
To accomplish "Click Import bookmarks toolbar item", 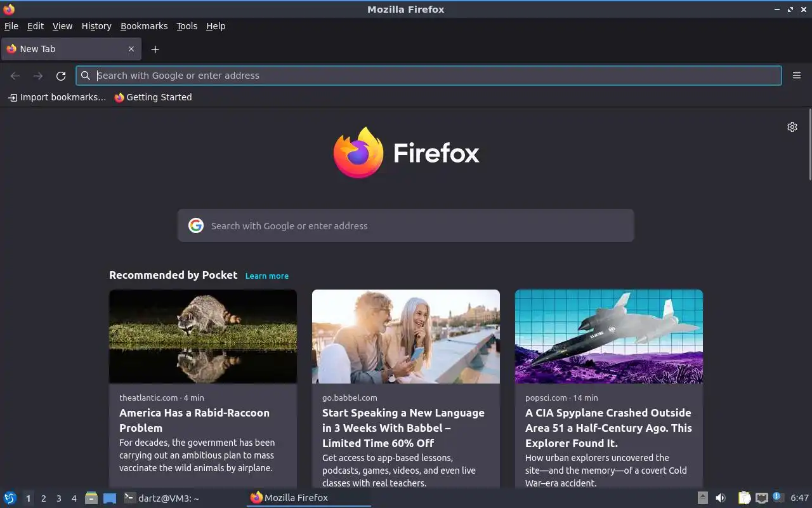I will coord(56,97).
